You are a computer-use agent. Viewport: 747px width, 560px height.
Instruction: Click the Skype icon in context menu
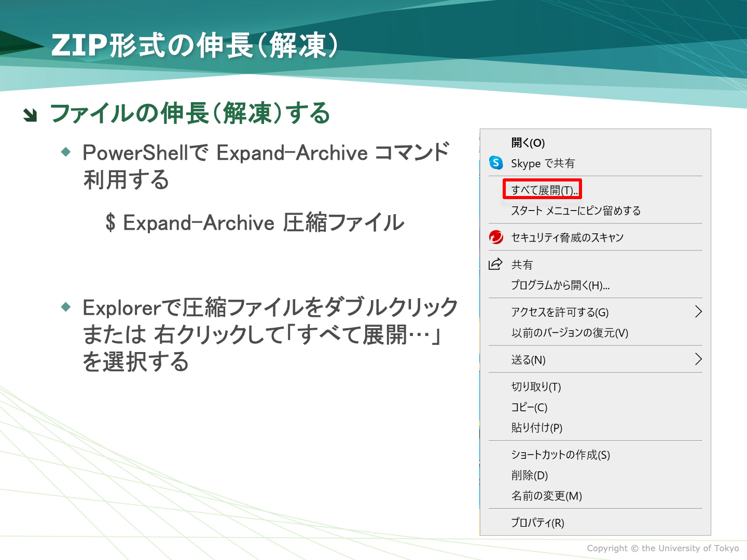coord(496,163)
